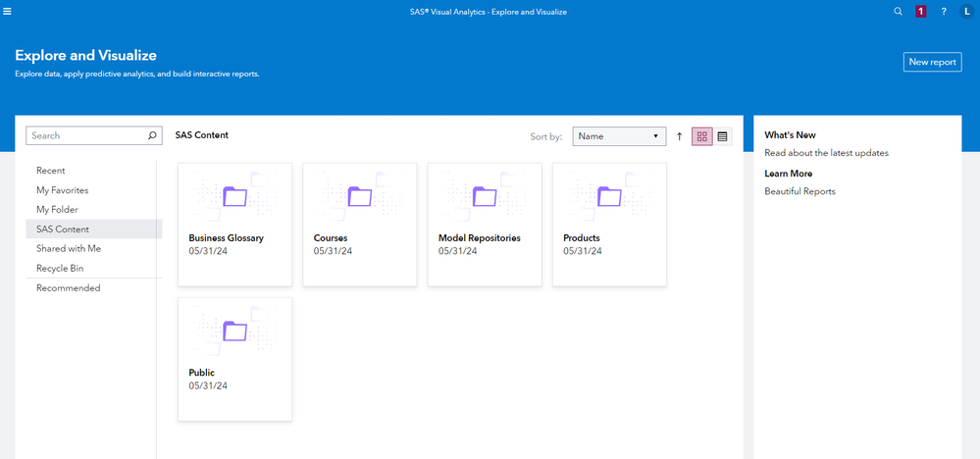980x459 pixels.
Task: Select Recommended in the sidebar
Action: click(x=94, y=288)
